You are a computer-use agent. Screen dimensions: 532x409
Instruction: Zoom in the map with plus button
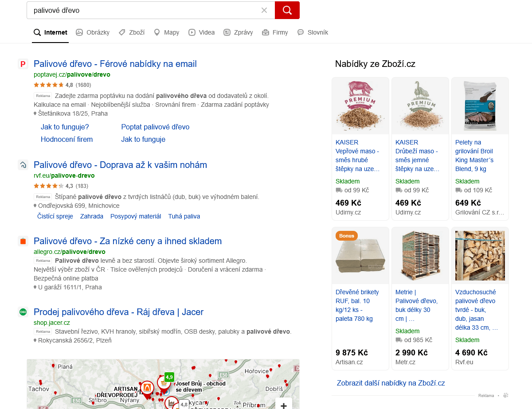[284, 405]
